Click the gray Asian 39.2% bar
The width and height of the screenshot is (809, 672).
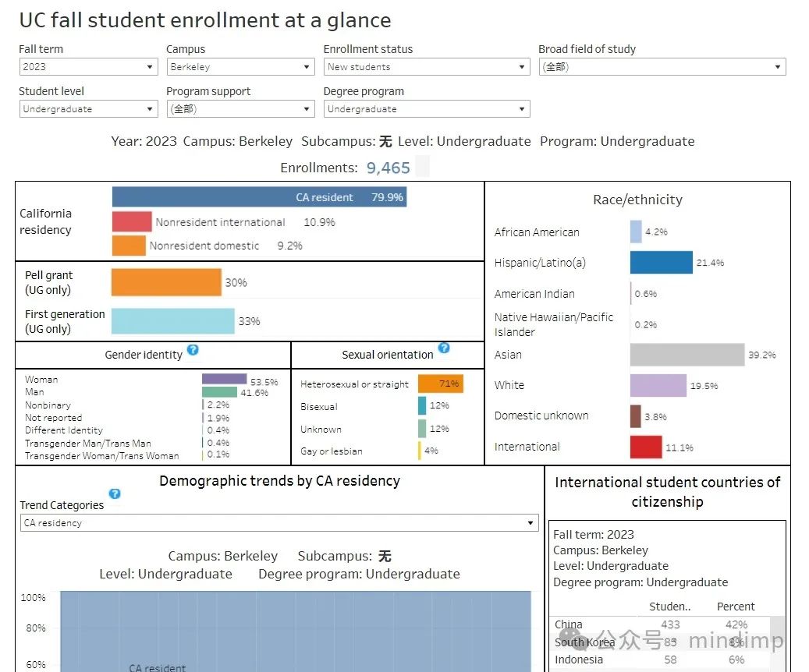coord(687,355)
